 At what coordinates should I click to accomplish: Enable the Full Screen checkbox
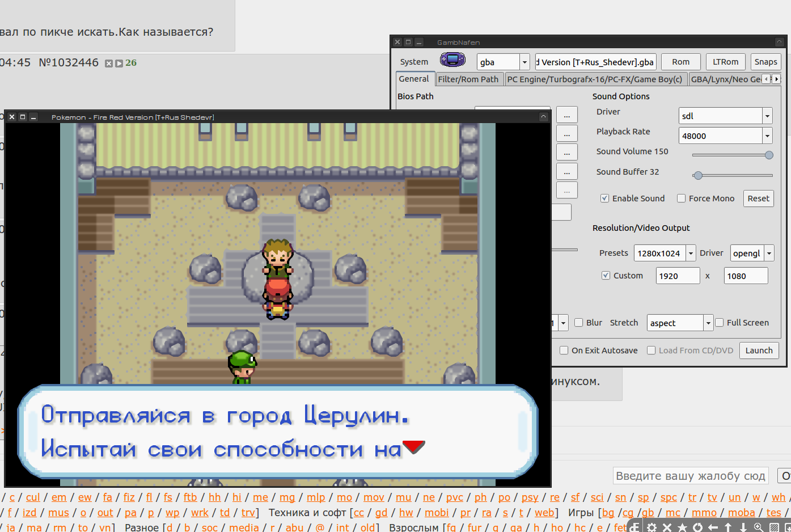click(720, 323)
